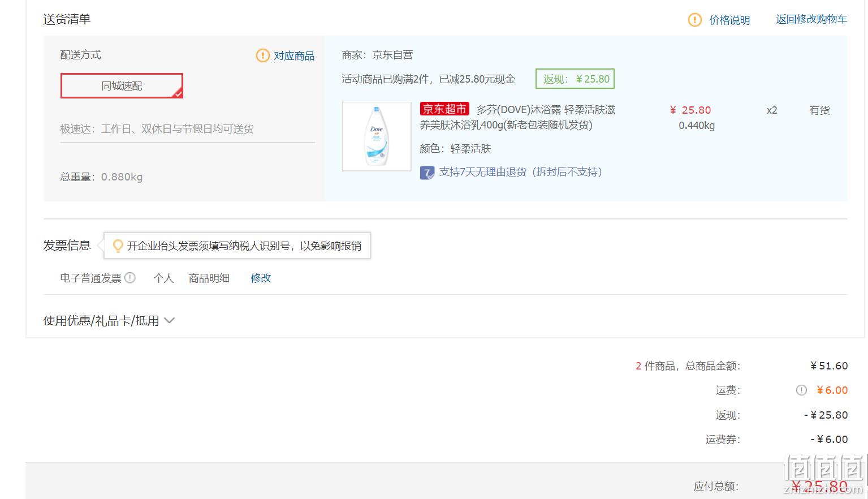Viewport: 868px width, 499px height.
Task: Select 同城速配 delivery option
Action: click(x=122, y=86)
